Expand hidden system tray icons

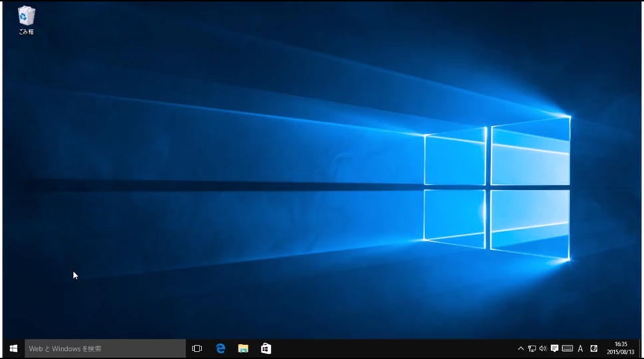[x=520, y=348]
